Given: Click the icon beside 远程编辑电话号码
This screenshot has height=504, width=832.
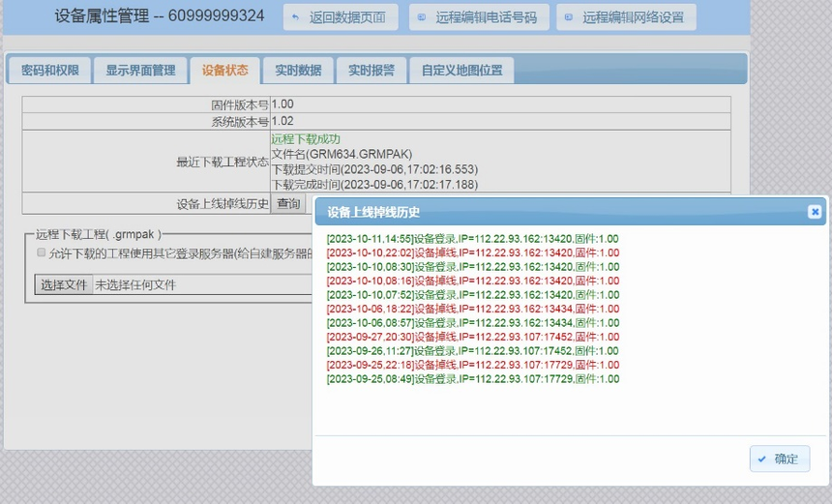Looking at the screenshot, I should [422, 17].
